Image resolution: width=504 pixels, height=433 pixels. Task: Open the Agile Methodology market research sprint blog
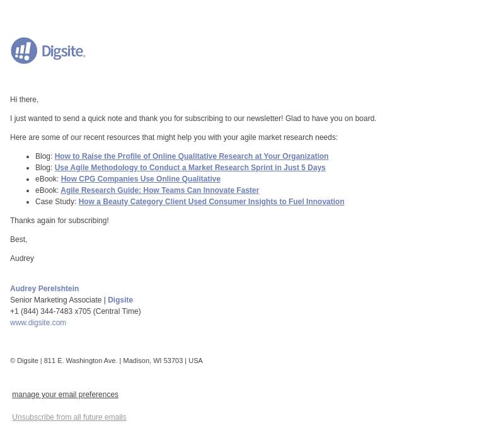pos(190,168)
